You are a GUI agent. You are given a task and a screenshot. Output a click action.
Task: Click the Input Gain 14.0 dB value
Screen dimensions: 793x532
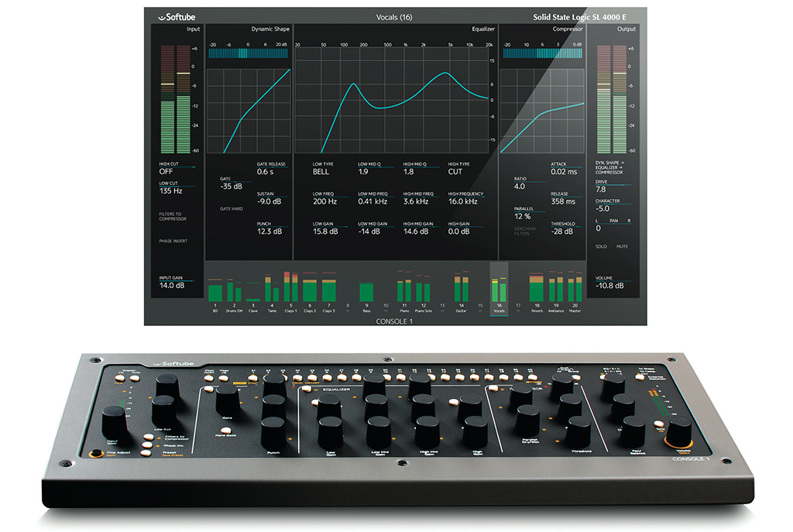[x=172, y=286]
